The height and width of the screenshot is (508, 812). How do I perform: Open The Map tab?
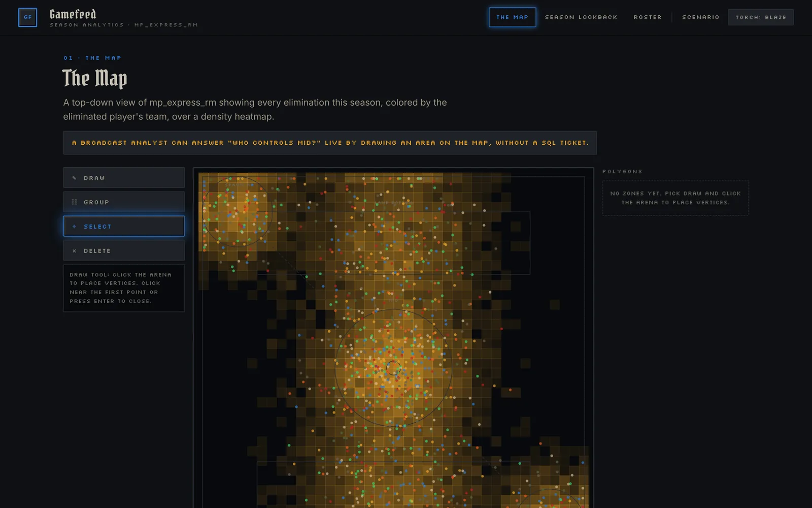[x=512, y=17]
